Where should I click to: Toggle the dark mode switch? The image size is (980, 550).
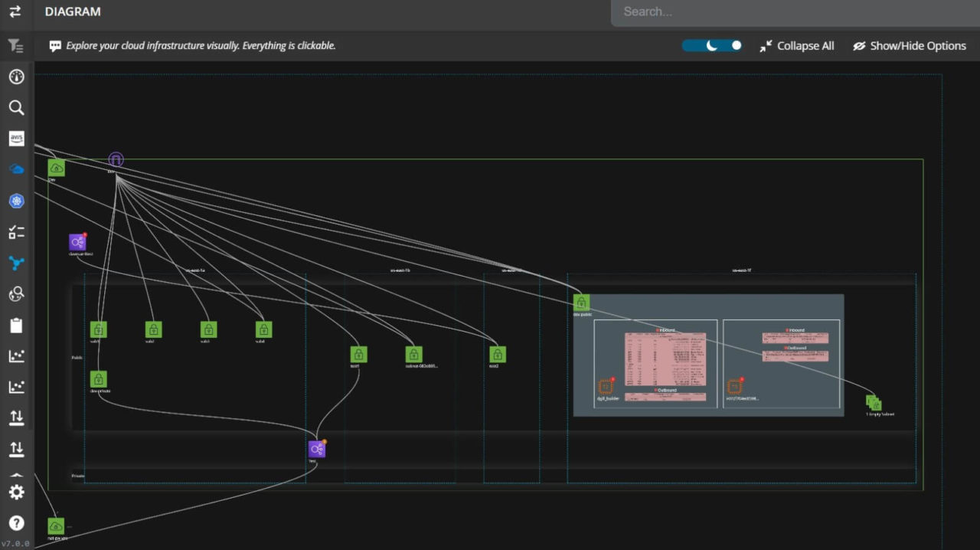click(x=712, y=45)
